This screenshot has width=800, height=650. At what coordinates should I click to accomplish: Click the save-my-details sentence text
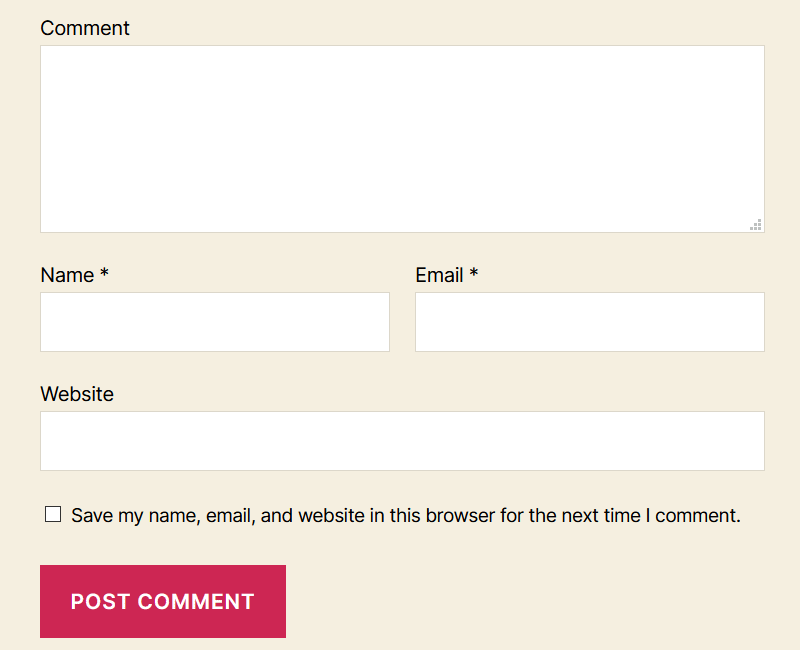coord(405,515)
